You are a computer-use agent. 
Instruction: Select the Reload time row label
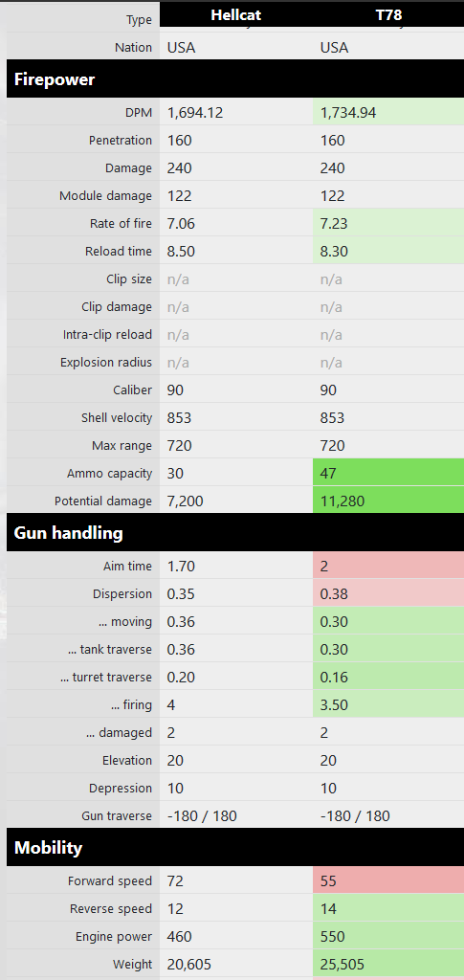pos(119,252)
